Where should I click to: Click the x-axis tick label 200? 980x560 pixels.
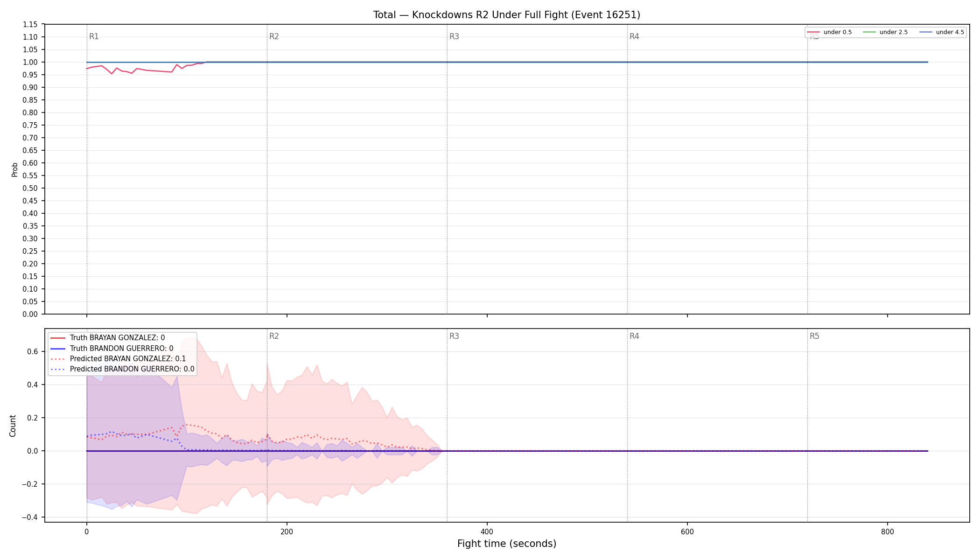[287, 532]
